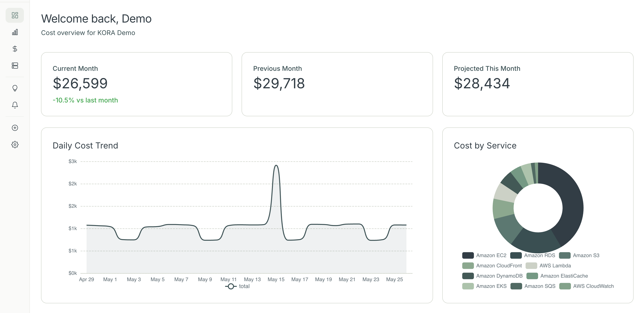
Task: Open the lightbulb recommendations sidebar icon
Action: [15, 88]
